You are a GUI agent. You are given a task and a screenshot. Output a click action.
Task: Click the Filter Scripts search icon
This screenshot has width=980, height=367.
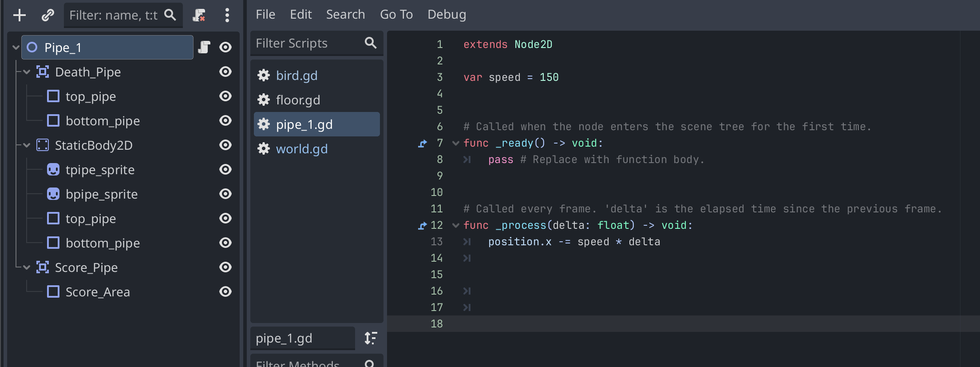coord(370,43)
